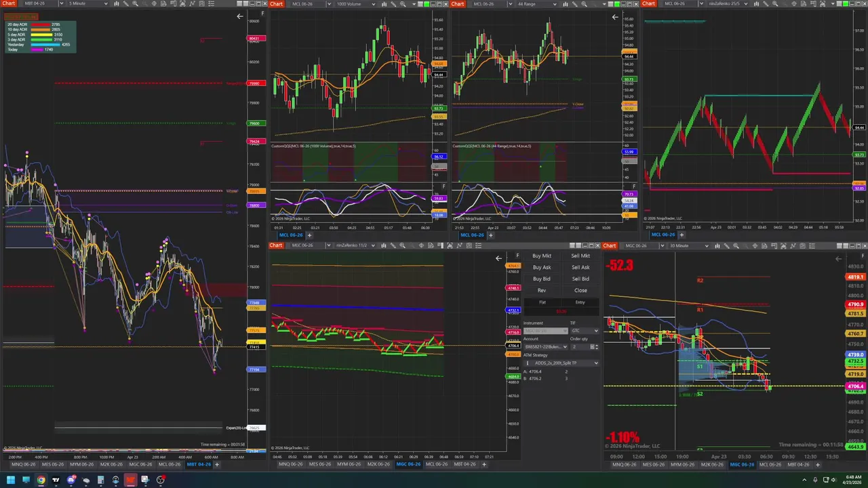868x488 pixels.
Task: Open Data Box on MBT 5 Minute chart
Action: click(x=163, y=3)
